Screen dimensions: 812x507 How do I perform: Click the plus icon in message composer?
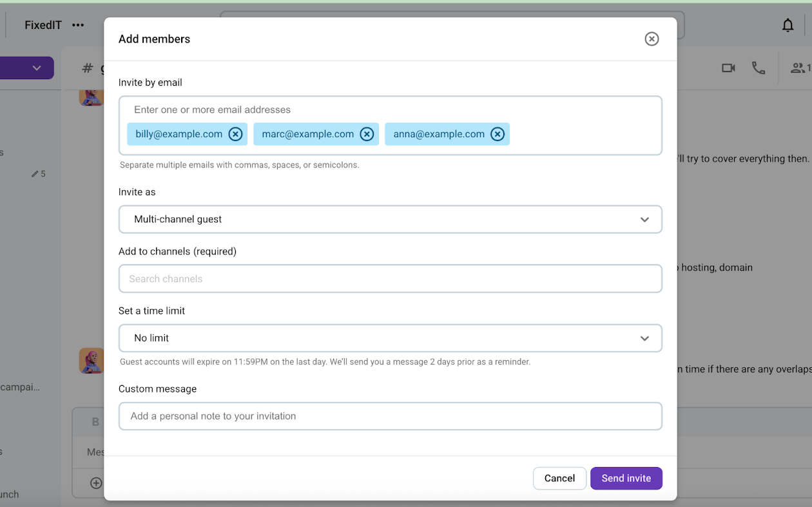pos(96,483)
